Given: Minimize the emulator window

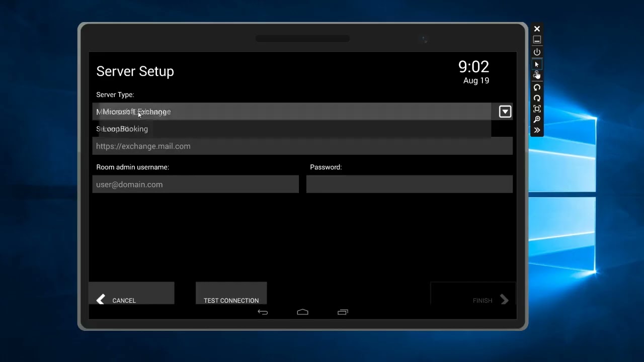Looking at the screenshot, I should tap(537, 40).
